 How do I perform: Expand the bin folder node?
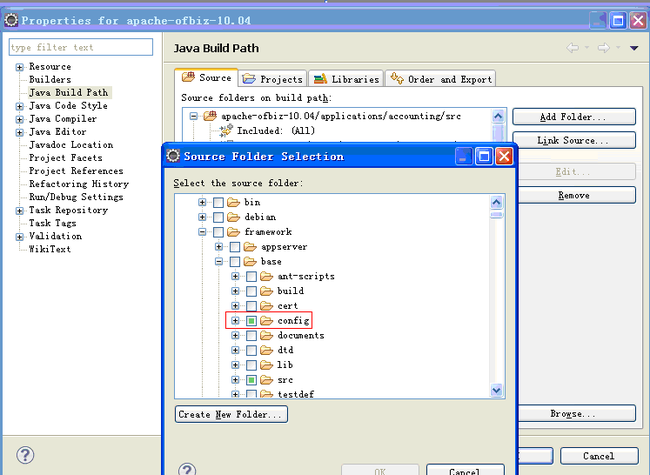point(202,202)
